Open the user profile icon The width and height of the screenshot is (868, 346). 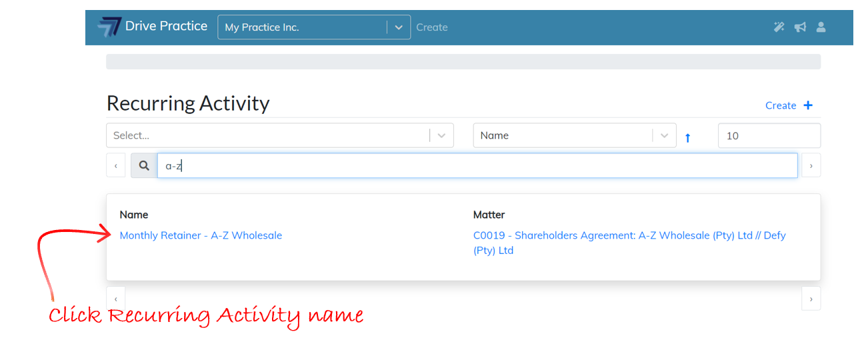[821, 27]
